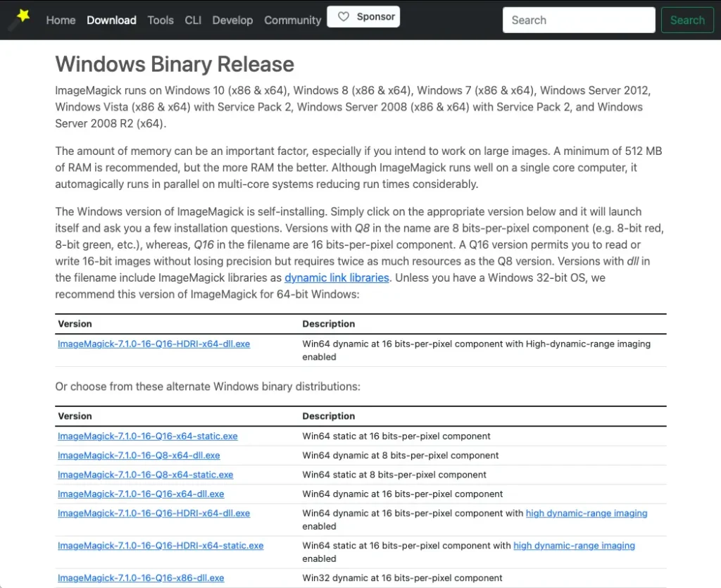The image size is (721, 588).
Task: Click 'Win64 static at 16 bits-per-pixel component' description
Action: [396, 436]
